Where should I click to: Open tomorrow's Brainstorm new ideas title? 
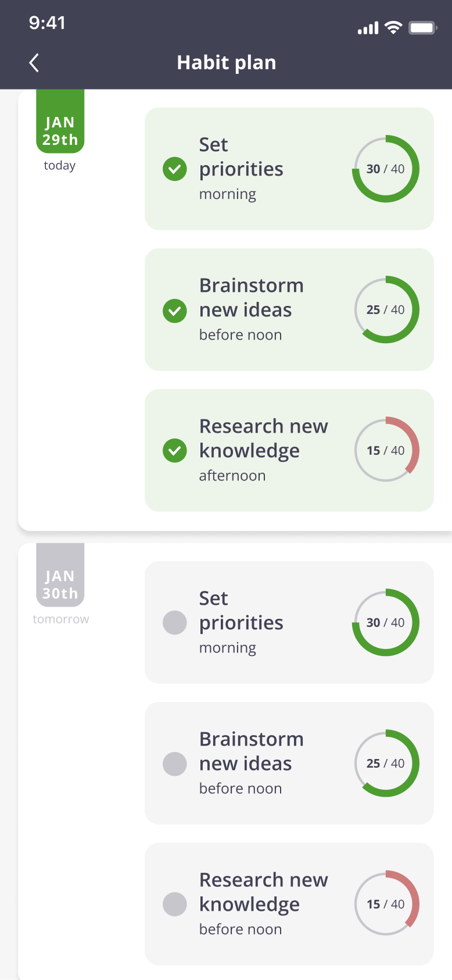pos(251,751)
